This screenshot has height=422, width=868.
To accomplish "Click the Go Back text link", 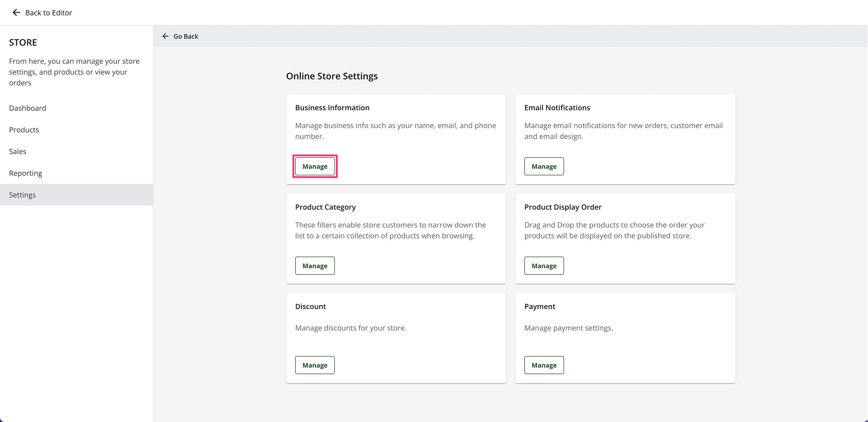I will click(186, 36).
